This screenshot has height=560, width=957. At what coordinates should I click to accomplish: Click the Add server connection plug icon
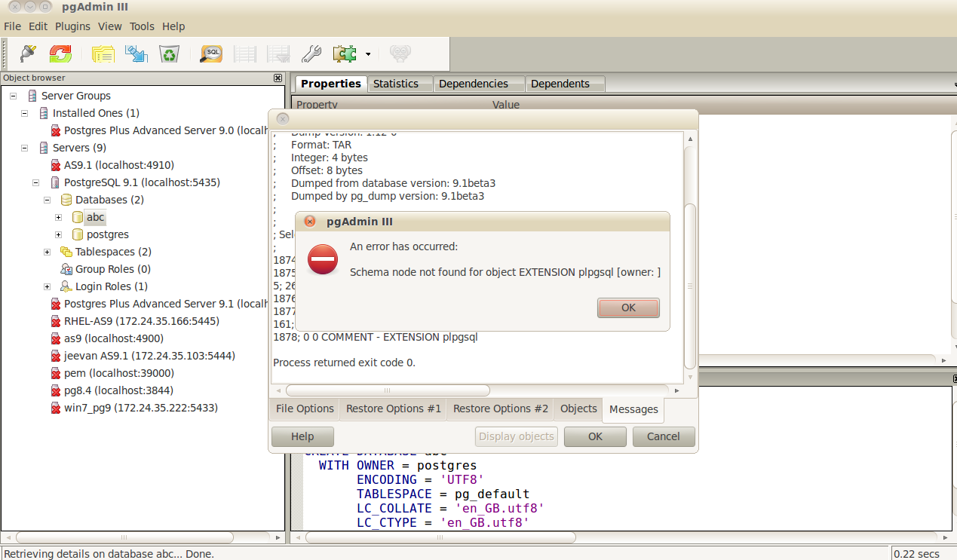(28, 54)
